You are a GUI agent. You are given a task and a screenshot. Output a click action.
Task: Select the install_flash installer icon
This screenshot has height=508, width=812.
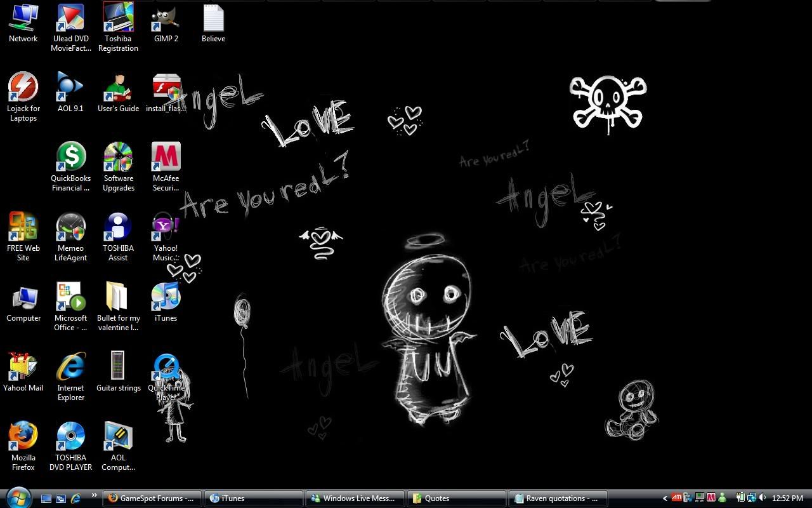166,92
